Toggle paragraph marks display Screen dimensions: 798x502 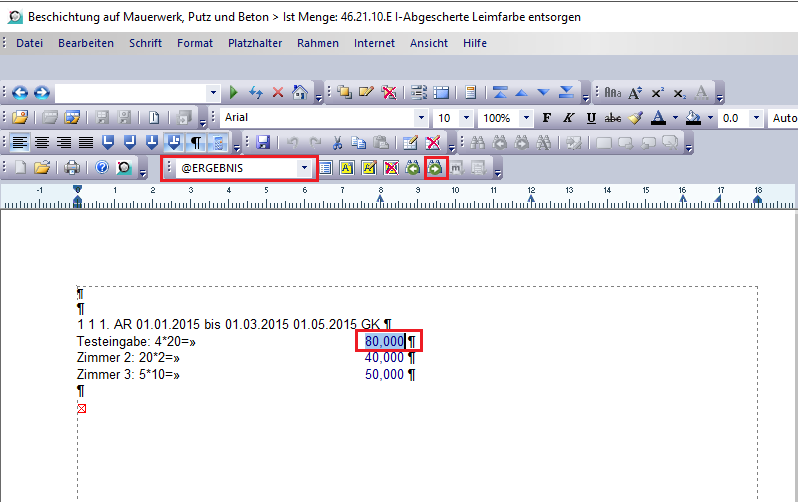pyautogui.click(x=196, y=143)
